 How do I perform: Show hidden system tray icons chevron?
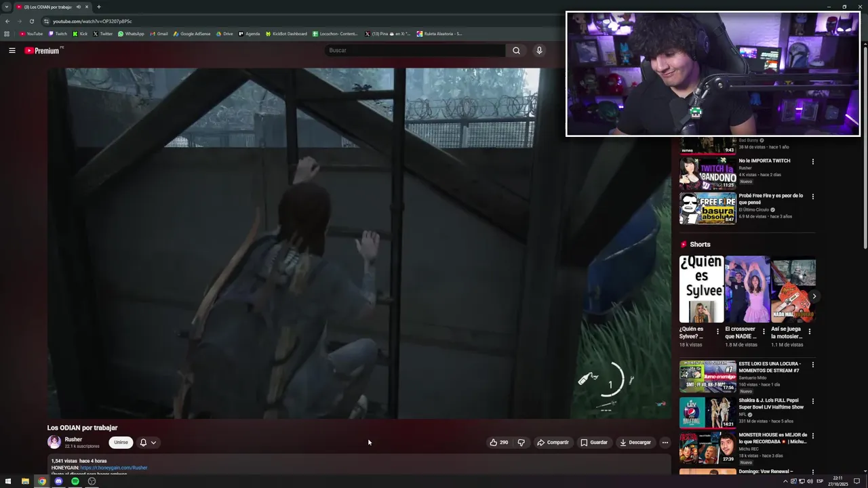(785, 481)
